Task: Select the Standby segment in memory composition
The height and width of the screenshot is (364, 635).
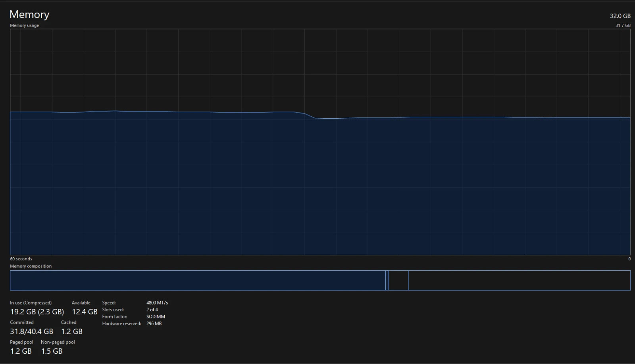Action: (x=398, y=280)
